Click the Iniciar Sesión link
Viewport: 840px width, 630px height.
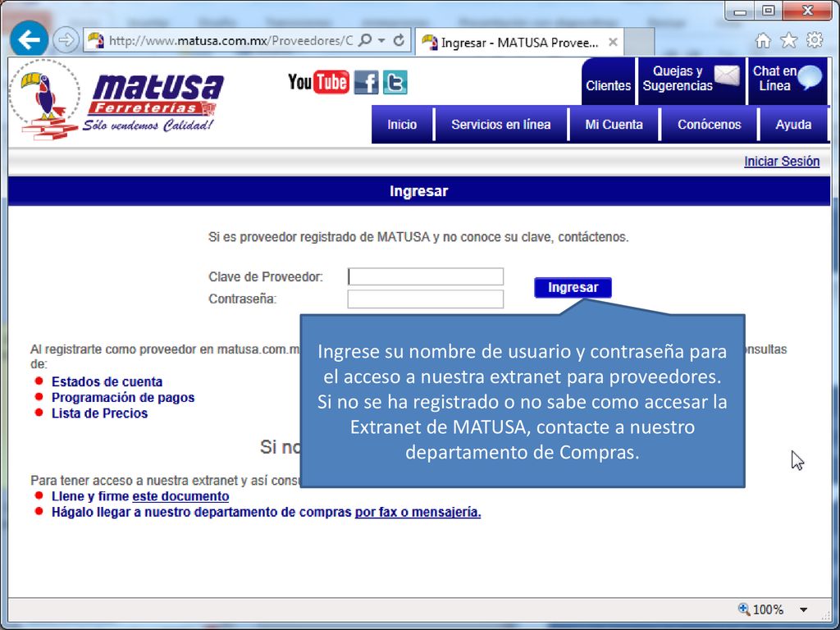click(x=782, y=162)
